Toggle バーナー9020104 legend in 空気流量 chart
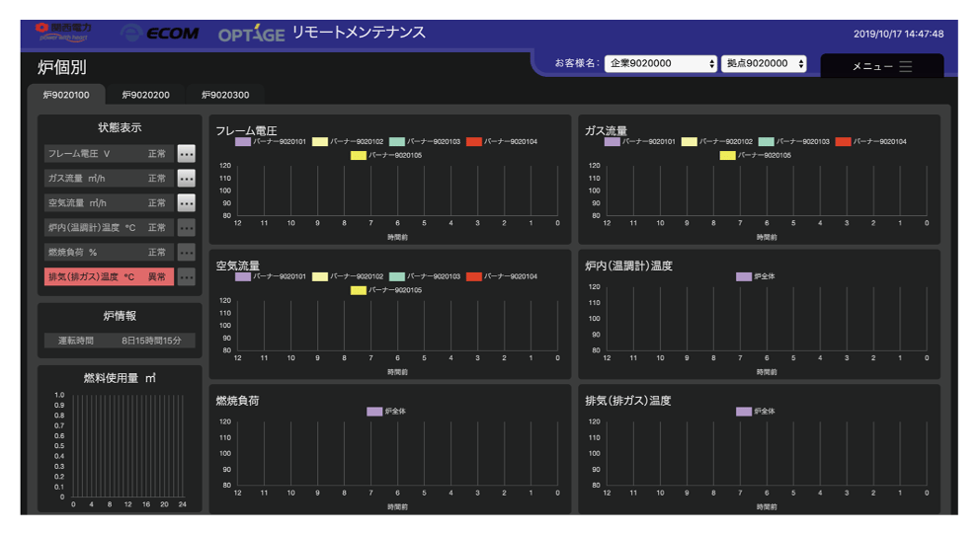This screenshot has height=535, width=980. [502, 276]
